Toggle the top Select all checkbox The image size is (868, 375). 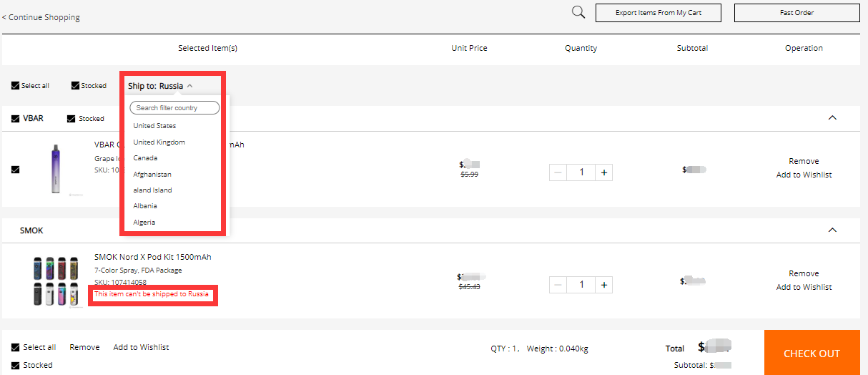pyautogui.click(x=16, y=86)
